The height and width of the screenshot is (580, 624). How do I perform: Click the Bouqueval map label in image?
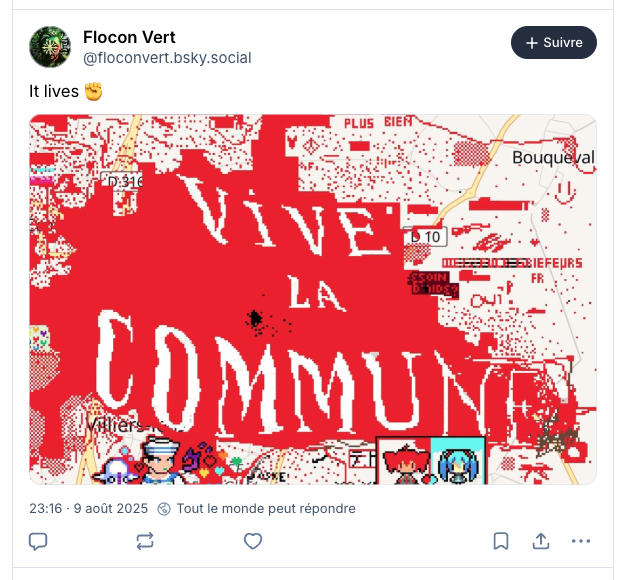pyautogui.click(x=553, y=158)
